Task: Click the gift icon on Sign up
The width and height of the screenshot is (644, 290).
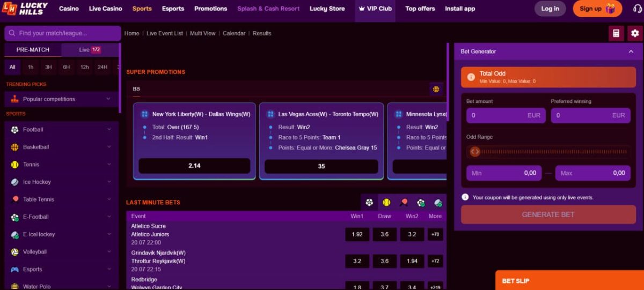Action: point(611,9)
